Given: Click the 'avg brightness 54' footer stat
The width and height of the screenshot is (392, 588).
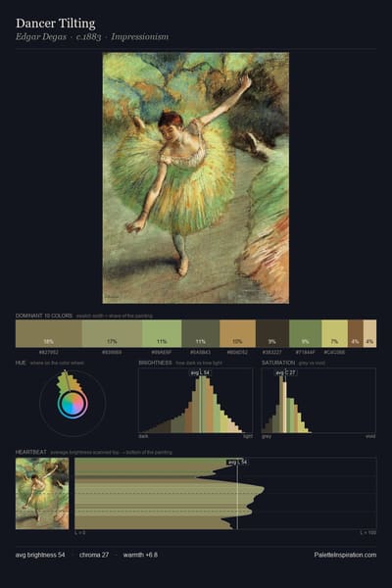Looking at the screenshot, I should (40, 555).
